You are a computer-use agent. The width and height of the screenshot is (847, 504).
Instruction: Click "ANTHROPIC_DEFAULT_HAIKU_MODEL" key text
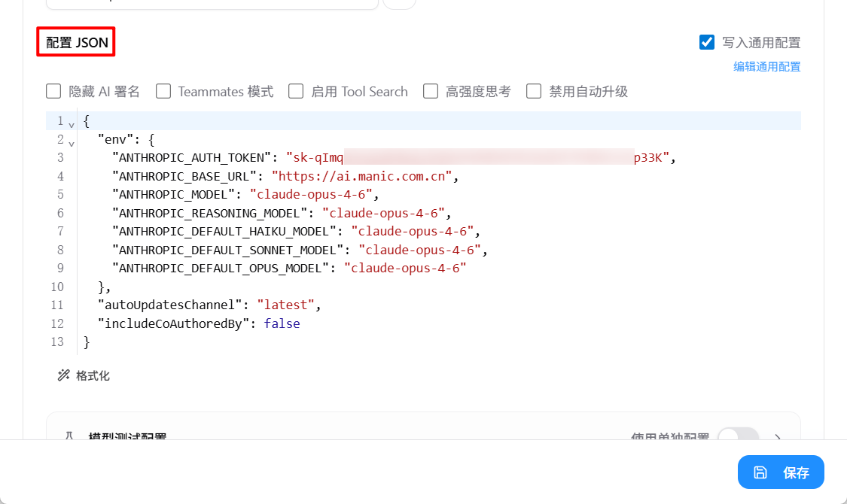pos(224,232)
